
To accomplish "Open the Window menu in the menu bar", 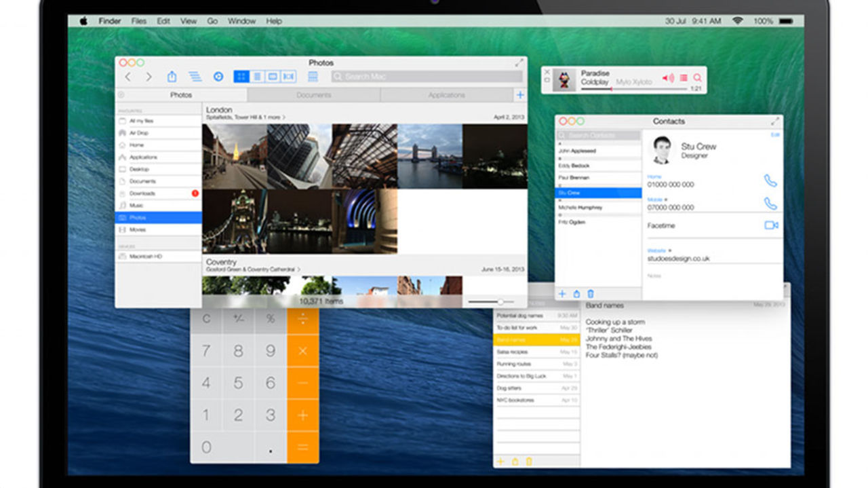I will [242, 21].
